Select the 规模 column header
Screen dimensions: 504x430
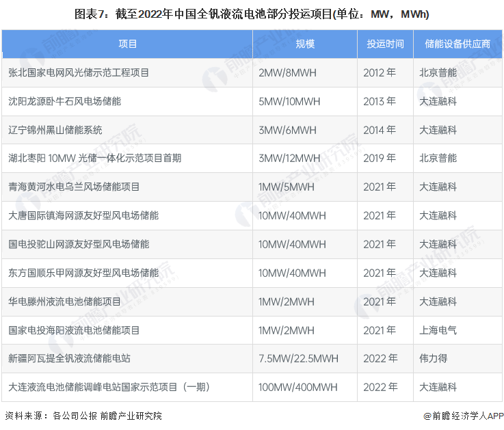click(305, 44)
